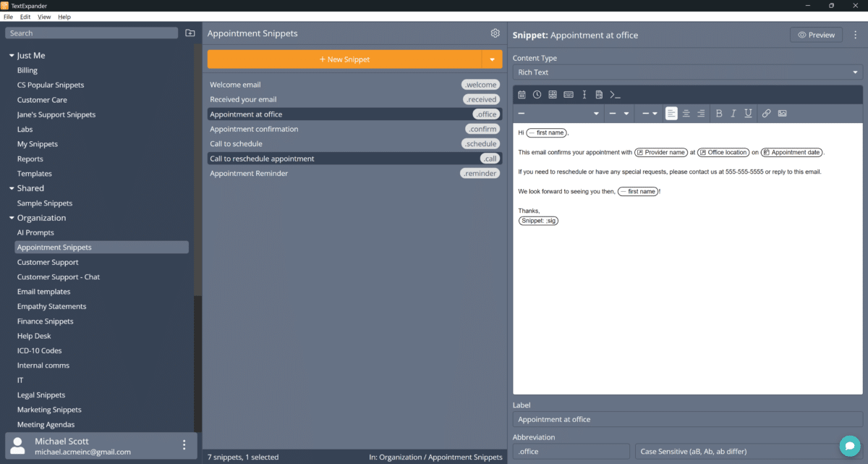Expand the New Snippet dropdown arrow
Viewport: 868px width, 464px height.
click(492, 59)
